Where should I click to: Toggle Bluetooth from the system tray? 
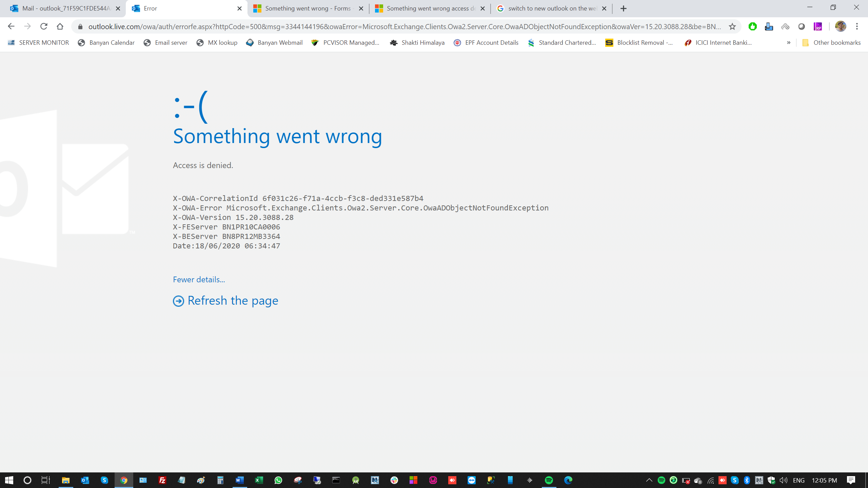[x=746, y=480]
